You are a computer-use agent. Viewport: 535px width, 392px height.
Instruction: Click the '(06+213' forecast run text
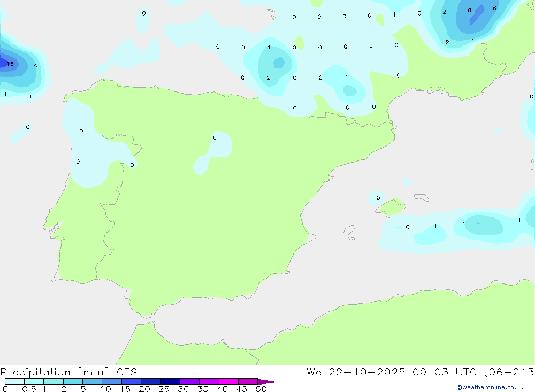509,372
